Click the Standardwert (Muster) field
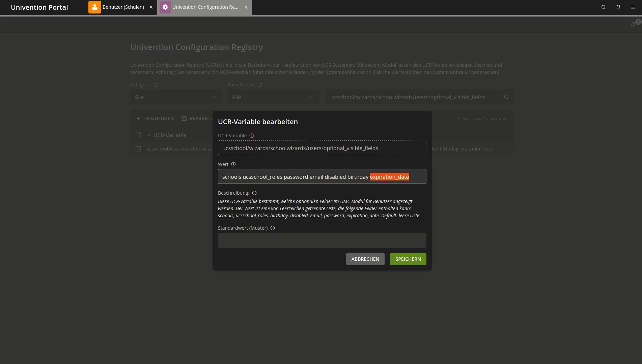This screenshot has height=364, width=642. click(x=322, y=240)
